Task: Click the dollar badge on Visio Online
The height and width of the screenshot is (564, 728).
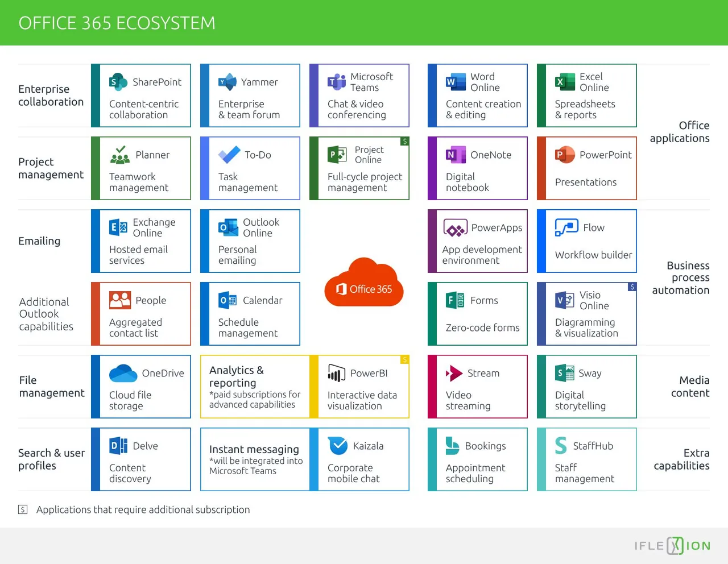Action: click(632, 287)
